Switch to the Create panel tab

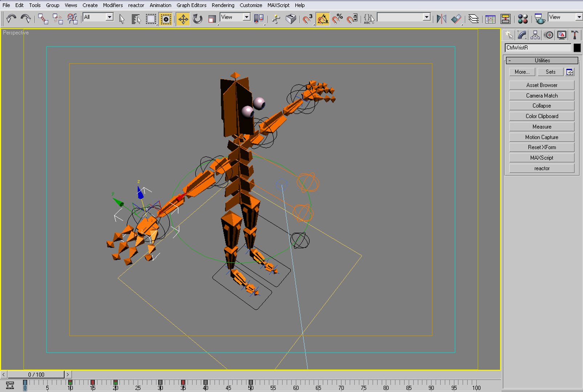click(509, 35)
